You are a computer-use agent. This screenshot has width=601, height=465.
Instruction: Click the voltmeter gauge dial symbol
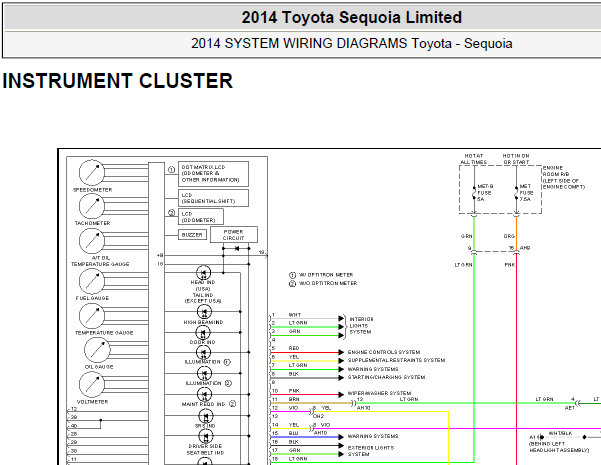92,384
